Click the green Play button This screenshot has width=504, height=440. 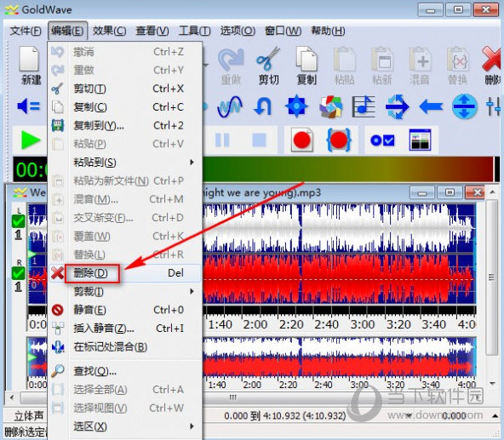pyautogui.click(x=31, y=140)
